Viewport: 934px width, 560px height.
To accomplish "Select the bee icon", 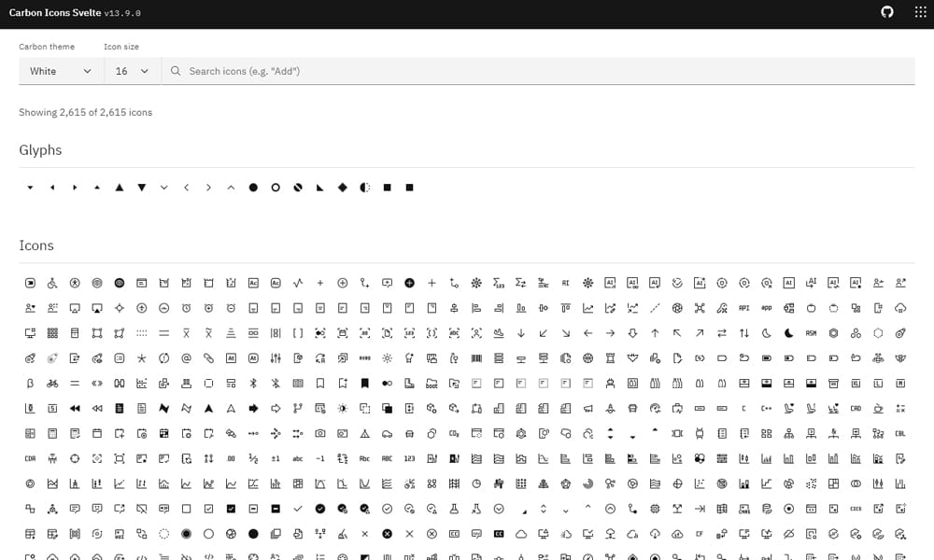I will pos(878,358).
